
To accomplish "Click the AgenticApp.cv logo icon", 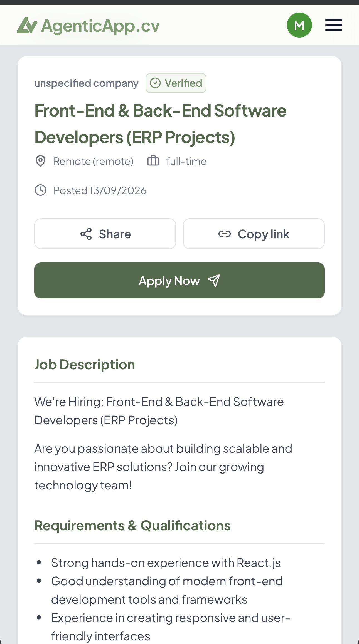I will pyautogui.click(x=27, y=25).
